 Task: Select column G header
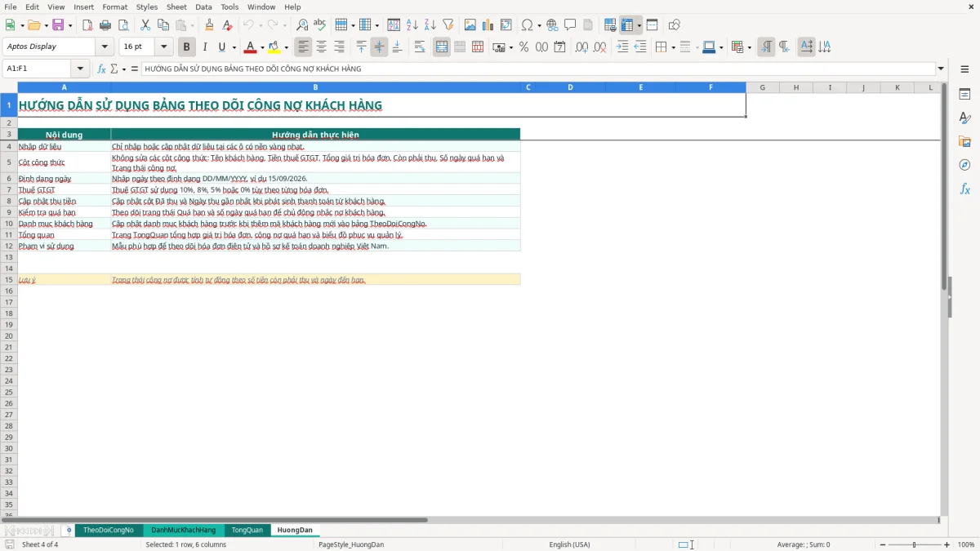coord(763,87)
